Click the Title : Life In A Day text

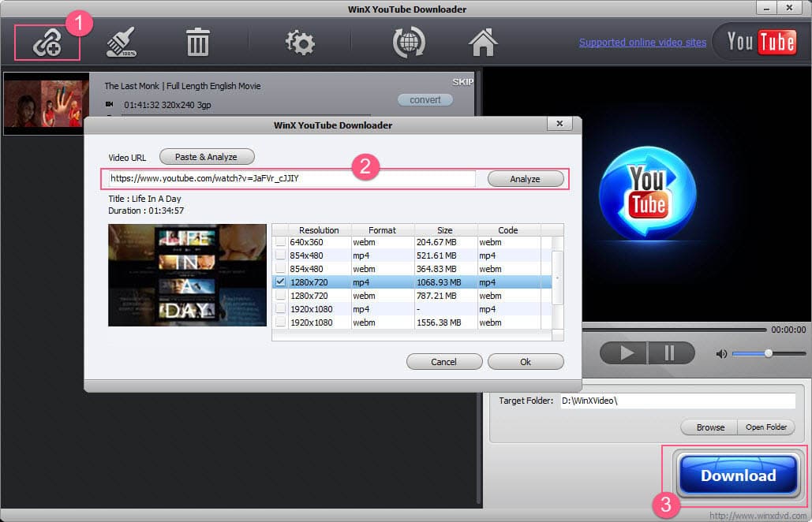pos(144,199)
